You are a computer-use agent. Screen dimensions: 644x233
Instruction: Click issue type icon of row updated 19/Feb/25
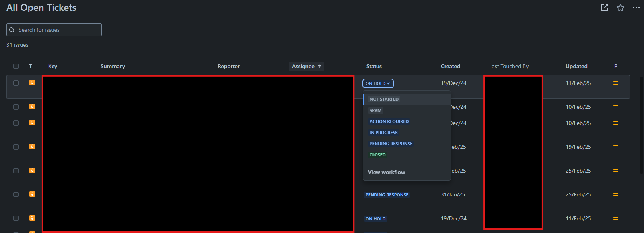32,146
